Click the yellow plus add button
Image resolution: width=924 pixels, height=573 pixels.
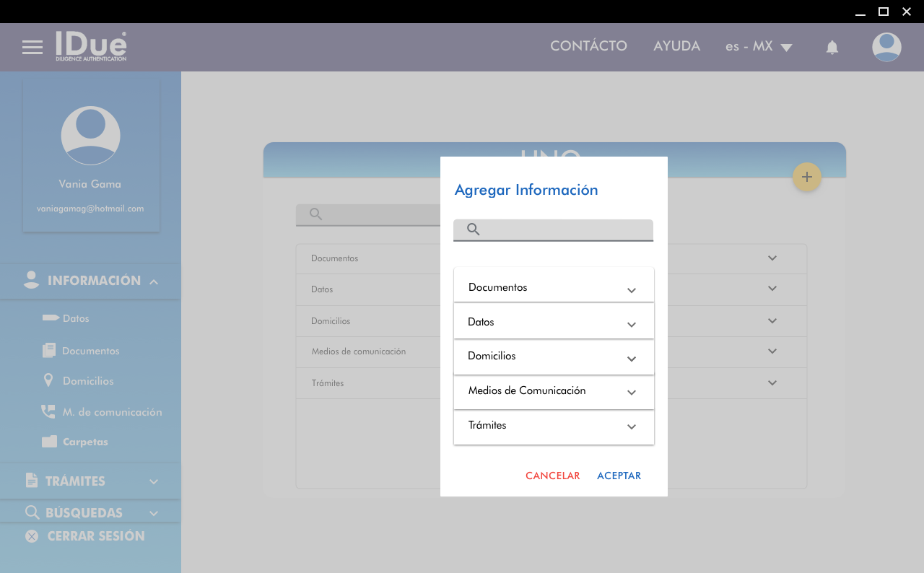[x=807, y=177]
